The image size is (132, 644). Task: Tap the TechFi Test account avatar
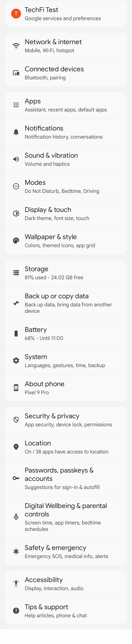click(16, 14)
